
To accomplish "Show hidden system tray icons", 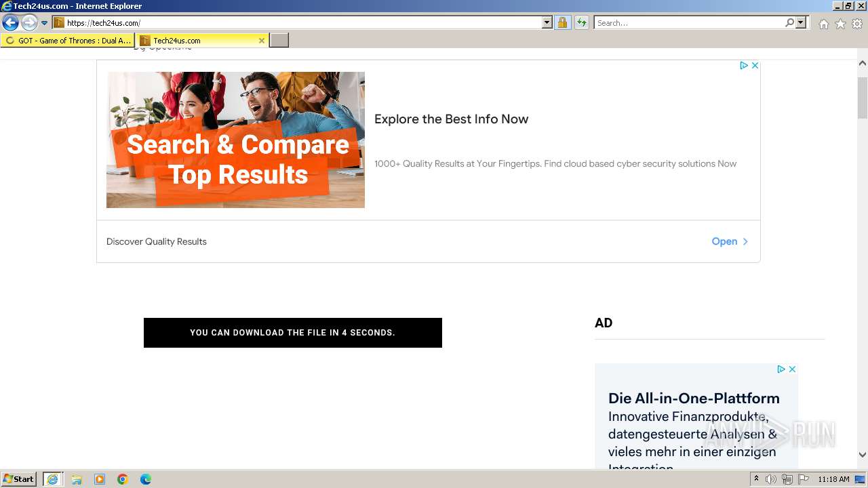I will coord(756,479).
